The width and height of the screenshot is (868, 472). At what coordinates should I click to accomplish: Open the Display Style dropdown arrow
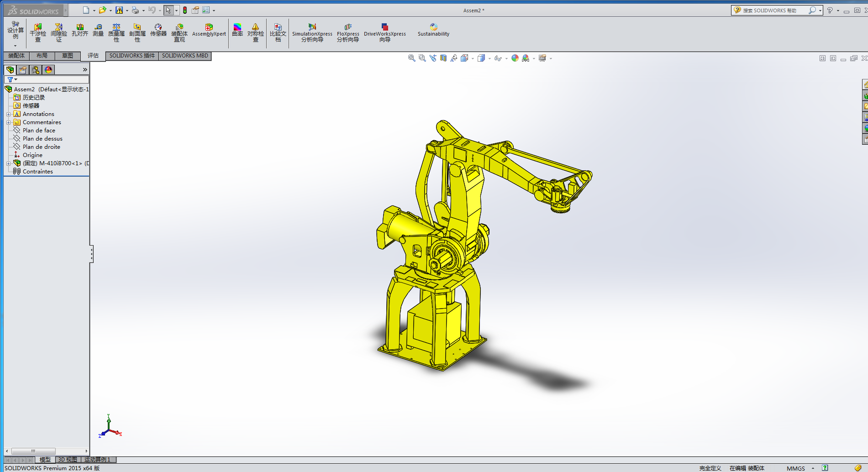click(x=489, y=58)
